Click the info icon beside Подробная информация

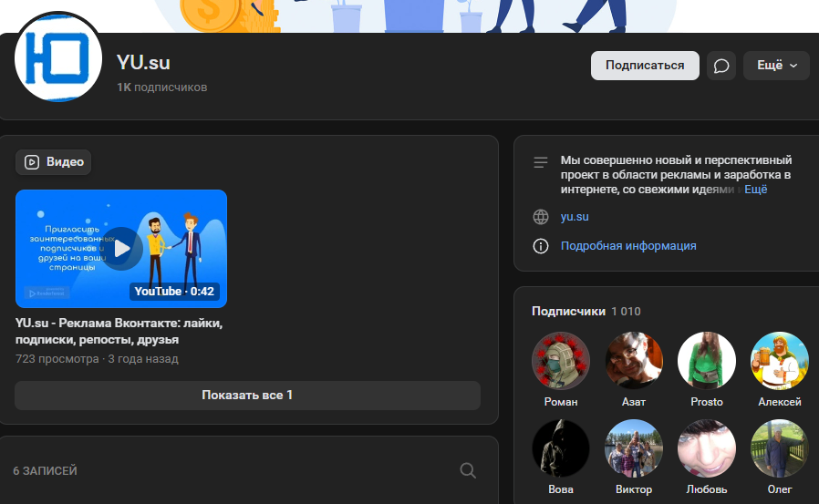(x=541, y=246)
